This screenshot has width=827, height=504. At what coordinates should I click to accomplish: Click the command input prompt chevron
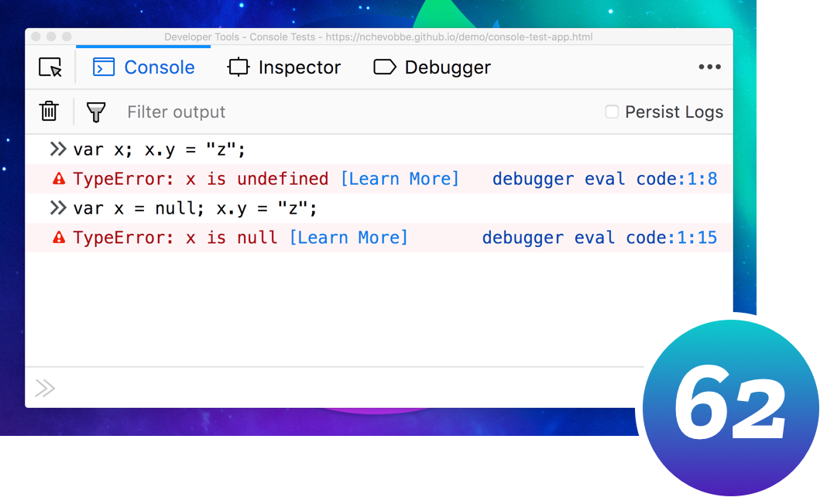coord(45,388)
